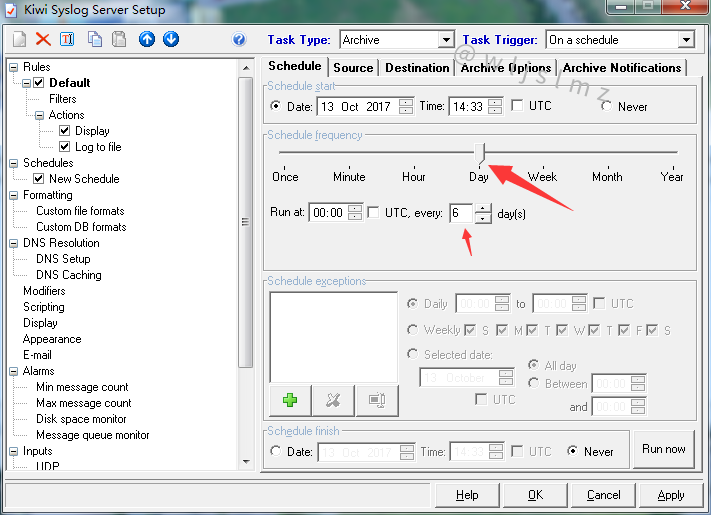Select the Never radio in Schedule start
The width and height of the screenshot is (711, 515).
pyautogui.click(x=607, y=106)
